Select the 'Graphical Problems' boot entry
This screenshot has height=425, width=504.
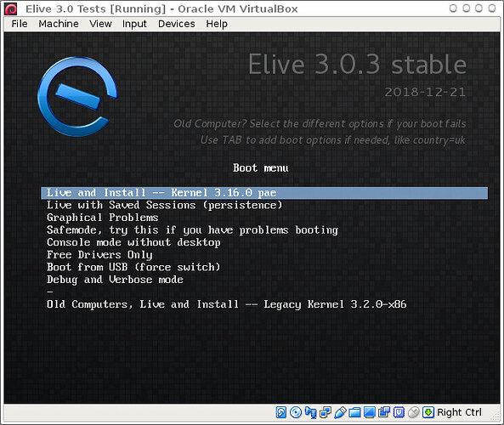[103, 218]
